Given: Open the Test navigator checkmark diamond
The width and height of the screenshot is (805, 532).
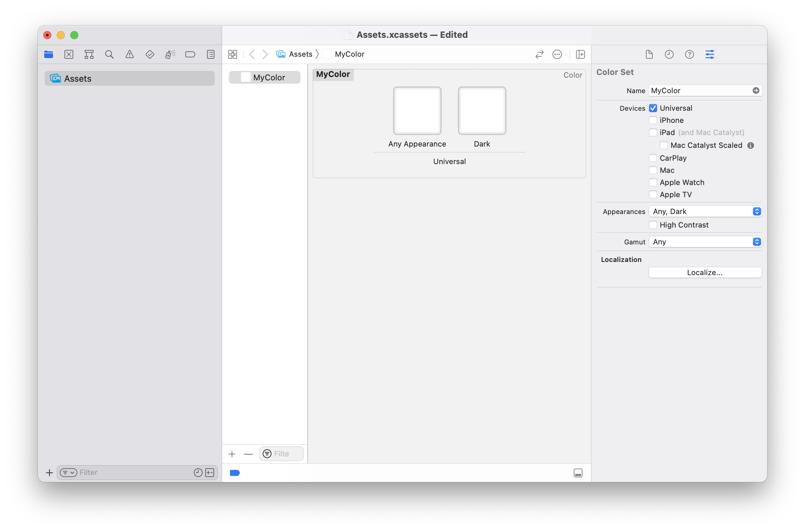Looking at the screenshot, I should pos(150,54).
